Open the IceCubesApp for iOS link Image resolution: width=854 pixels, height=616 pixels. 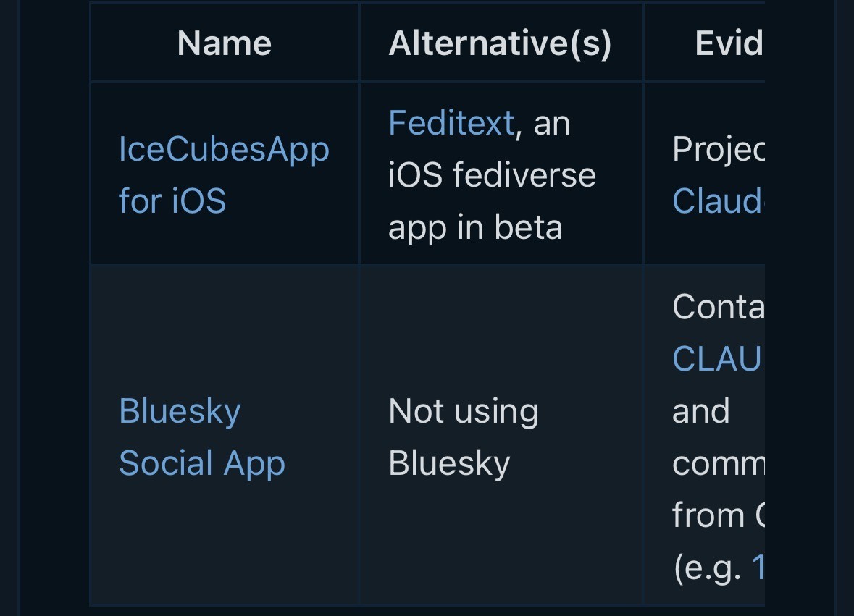[x=223, y=174]
